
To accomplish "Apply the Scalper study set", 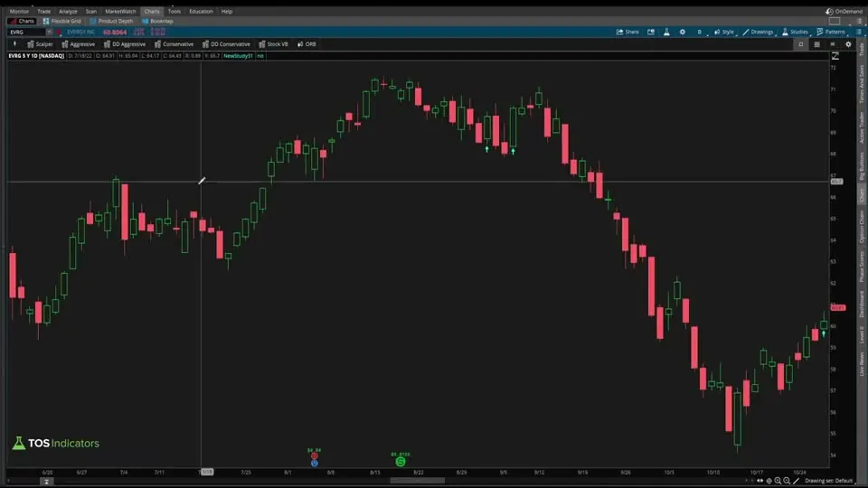I will point(40,44).
